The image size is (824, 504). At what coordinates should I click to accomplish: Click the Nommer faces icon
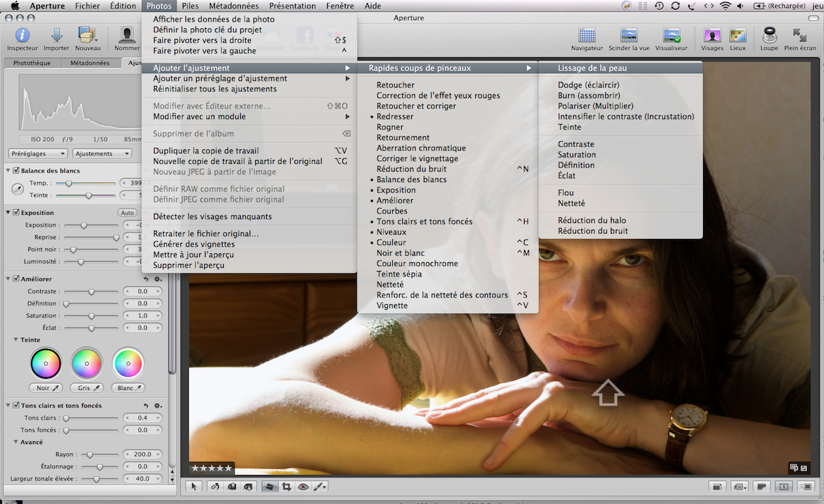pos(127,35)
